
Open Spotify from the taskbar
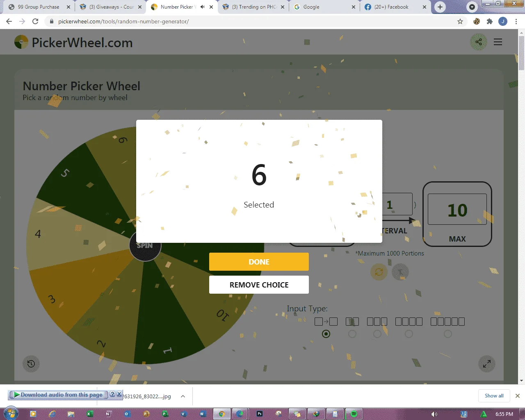click(354, 414)
